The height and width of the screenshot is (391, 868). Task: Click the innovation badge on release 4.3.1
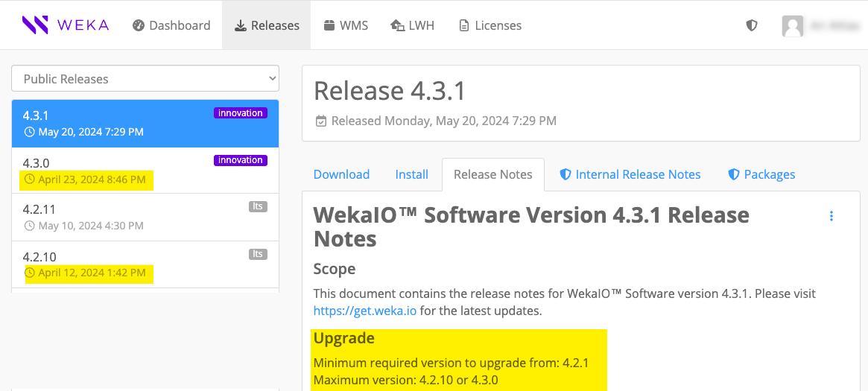[240, 113]
